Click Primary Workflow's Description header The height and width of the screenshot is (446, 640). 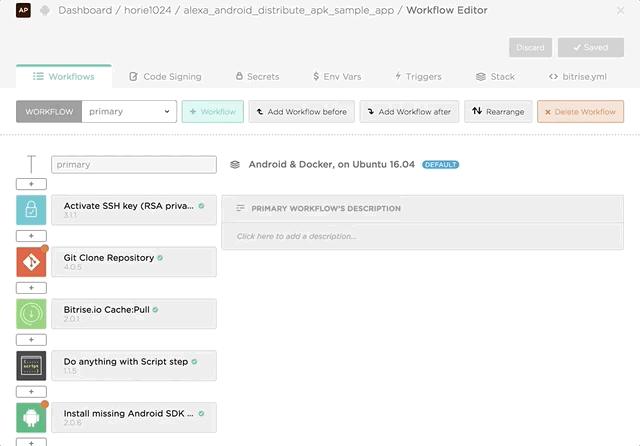click(422, 209)
